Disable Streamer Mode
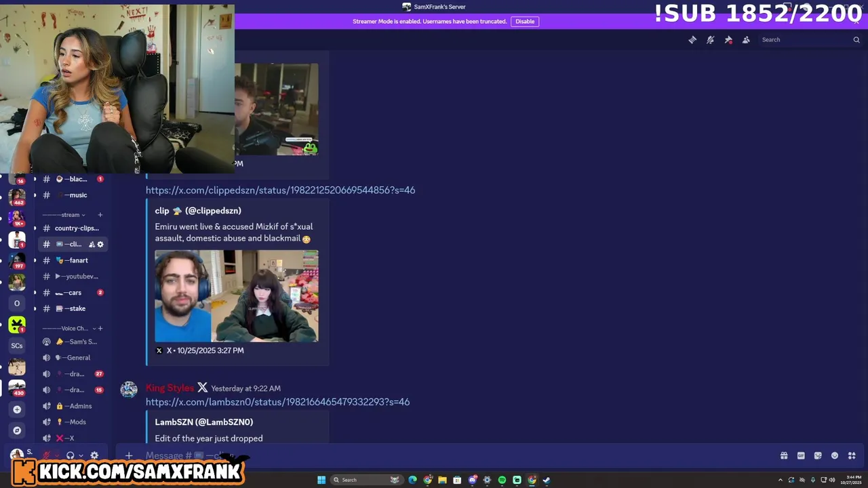868x488 pixels. tap(525, 22)
